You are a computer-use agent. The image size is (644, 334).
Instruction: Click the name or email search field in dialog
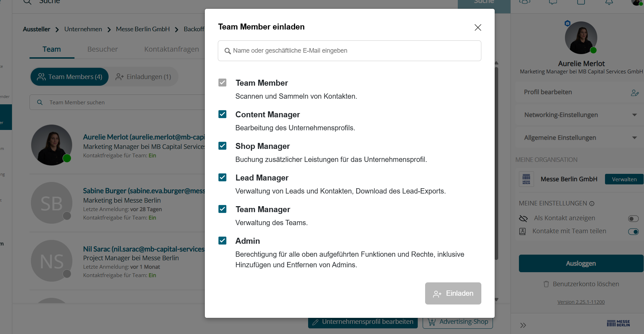click(349, 51)
